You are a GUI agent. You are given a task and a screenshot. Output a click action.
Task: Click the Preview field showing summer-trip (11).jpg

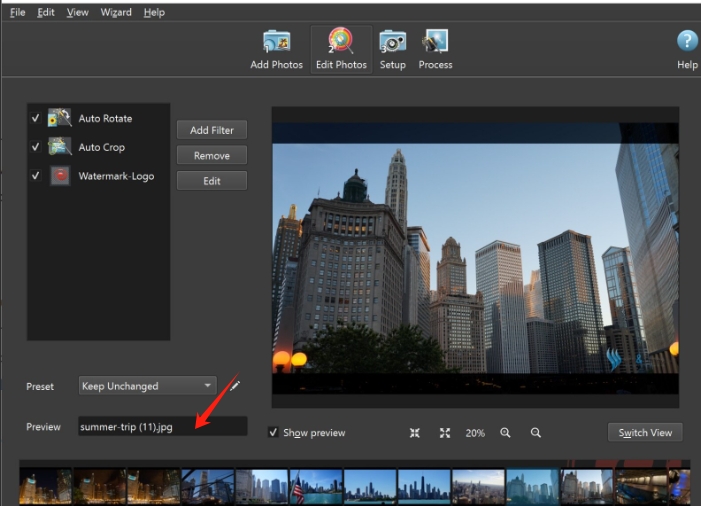(x=162, y=426)
